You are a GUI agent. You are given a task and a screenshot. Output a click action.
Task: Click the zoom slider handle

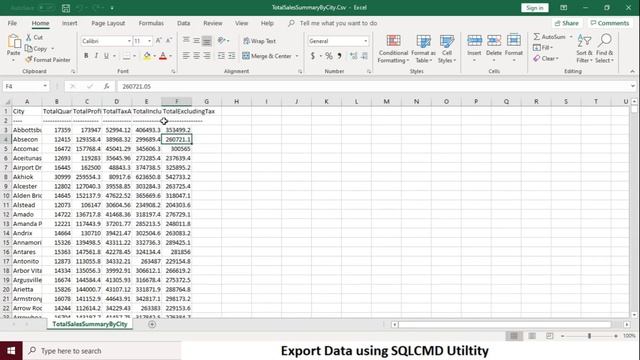[x=589, y=336]
